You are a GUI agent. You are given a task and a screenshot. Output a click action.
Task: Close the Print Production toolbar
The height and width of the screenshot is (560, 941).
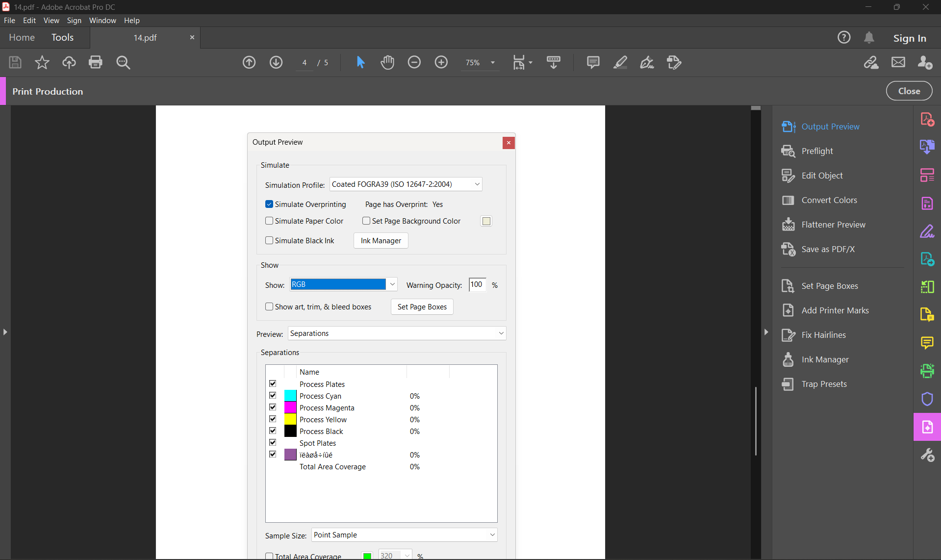pos(909,91)
